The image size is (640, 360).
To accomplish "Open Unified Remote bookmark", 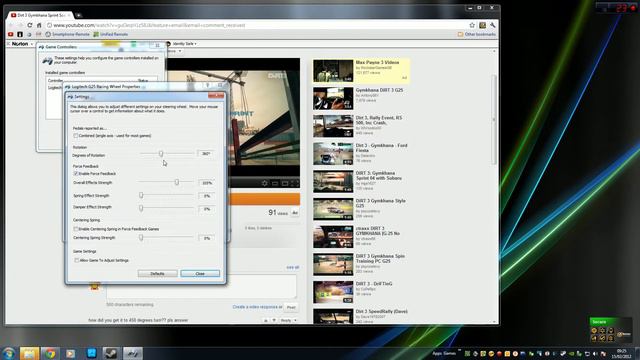I will coord(110,35).
